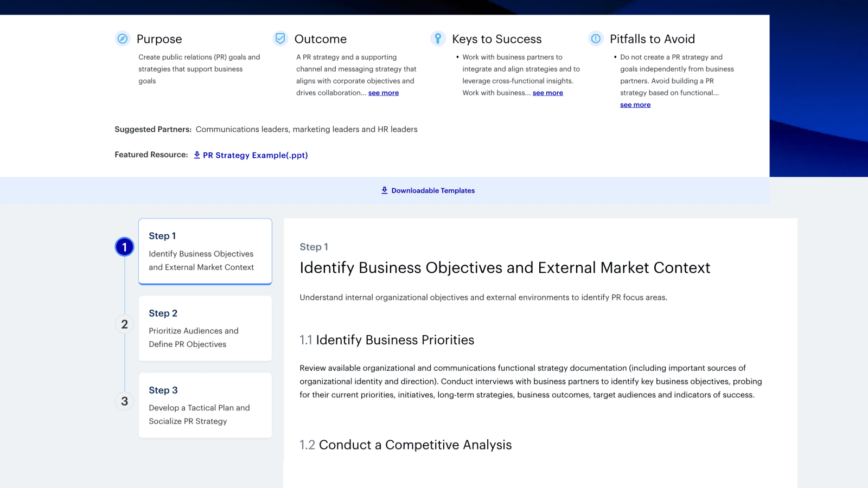Open Step 1 Identify Business Objectives card

tap(205, 252)
